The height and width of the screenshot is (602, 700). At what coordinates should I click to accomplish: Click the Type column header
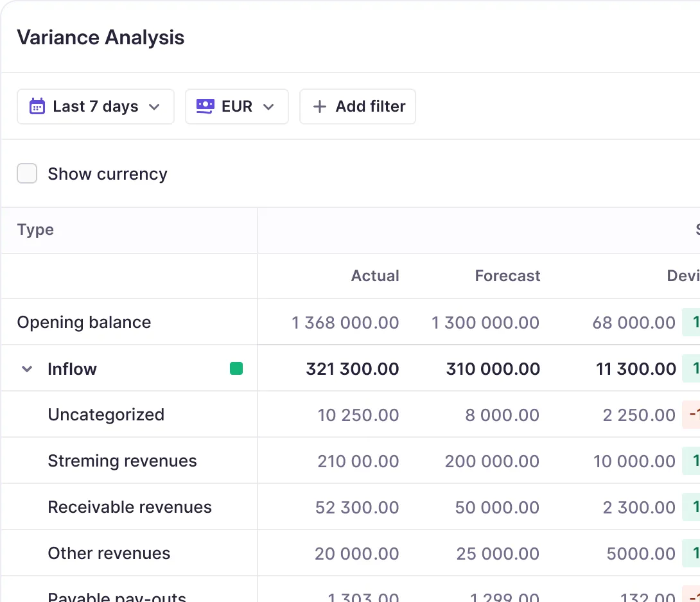(35, 230)
